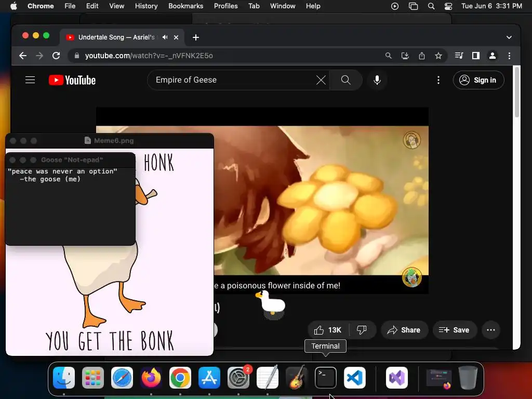
Task: Open Control Center in menu bar
Action: 448,6
